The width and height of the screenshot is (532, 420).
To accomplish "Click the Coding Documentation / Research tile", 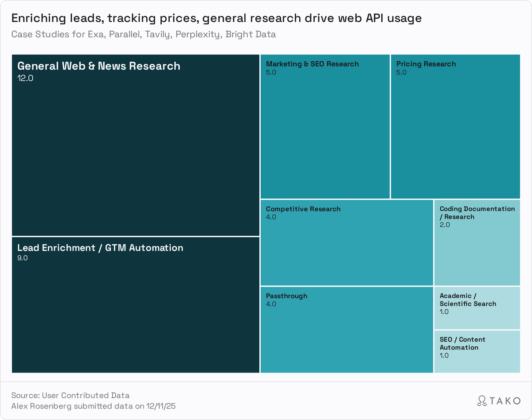I will click(477, 243).
